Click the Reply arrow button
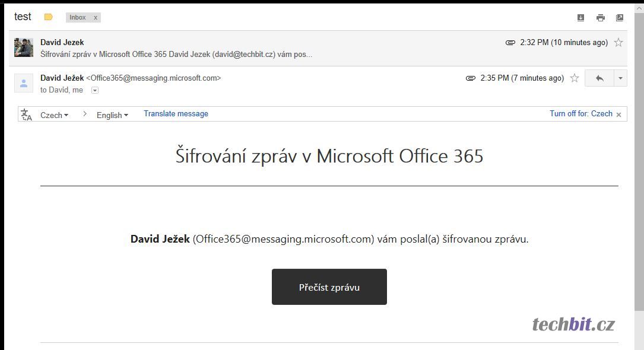The image size is (644, 350). point(599,78)
